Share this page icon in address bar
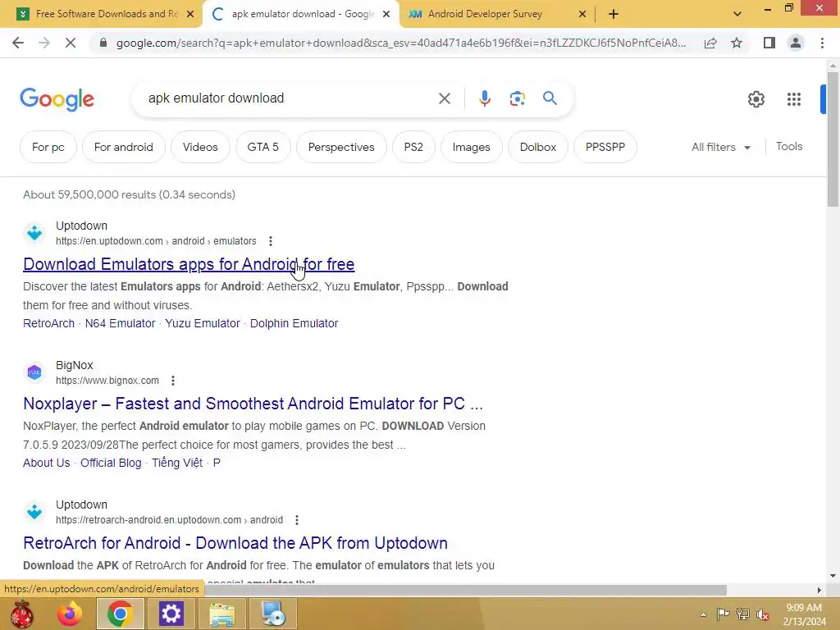Screen dimensions: 840x630 click(x=710, y=43)
